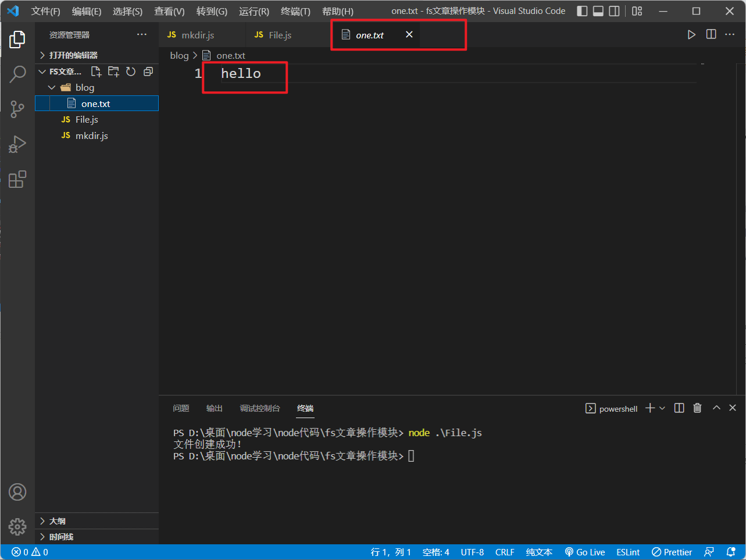The image size is (746, 560).
Task: Split the editor to the right
Action: tap(711, 35)
